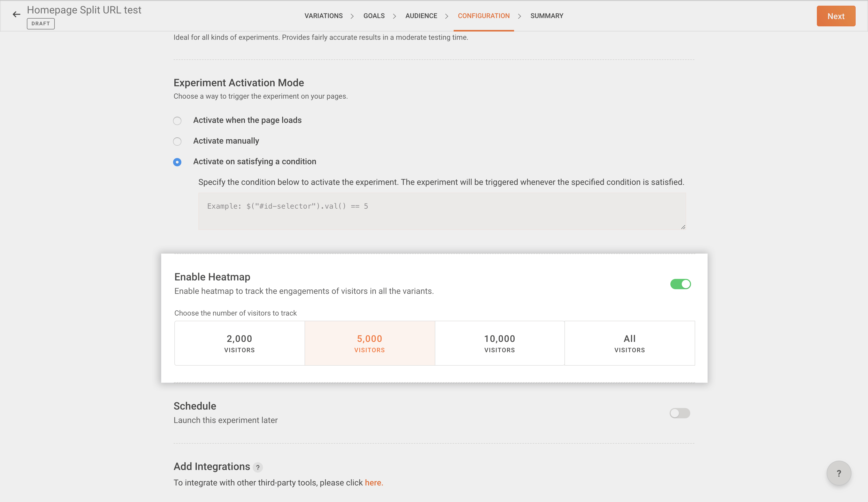868x502 pixels.
Task: Choose 10,000 visitors option
Action: tap(499, 343)
